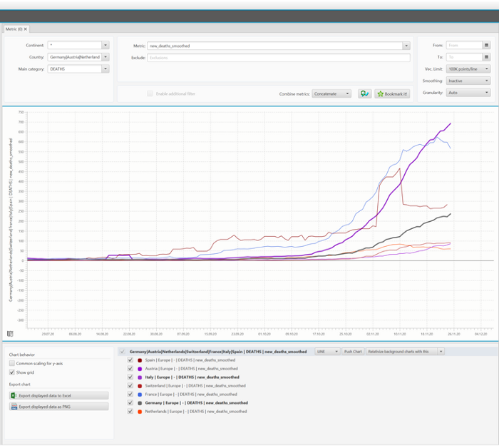Export displayed data as PNG
Viewport: 499px width, 448px height.
(58, 407)
